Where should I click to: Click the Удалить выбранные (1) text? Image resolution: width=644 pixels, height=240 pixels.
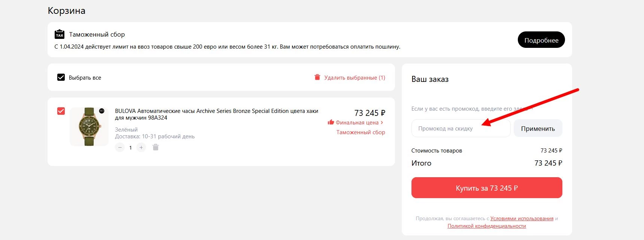click(x=355, y=78)
